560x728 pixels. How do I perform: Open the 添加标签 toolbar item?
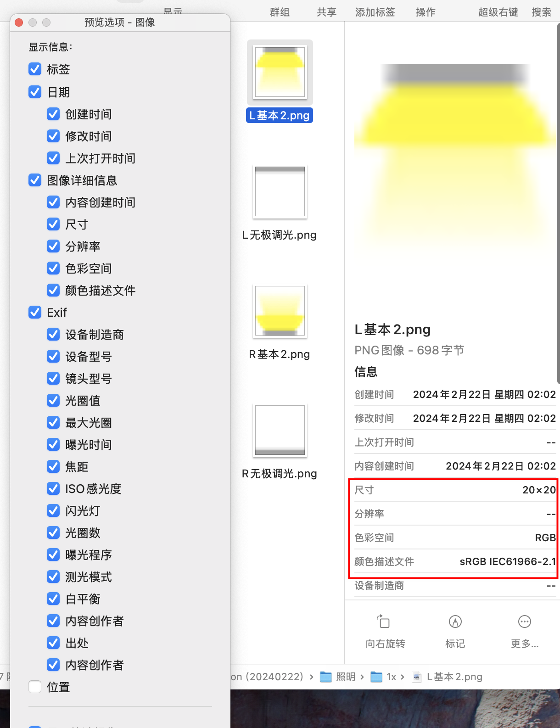(375, 12)
